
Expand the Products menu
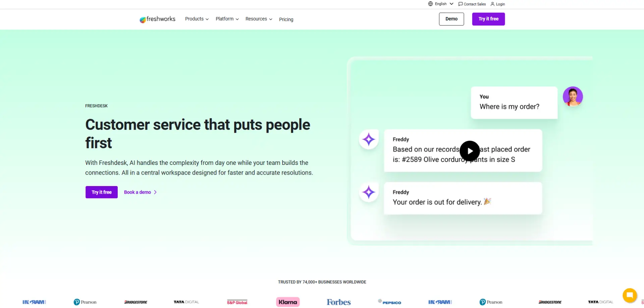(197, 19)
